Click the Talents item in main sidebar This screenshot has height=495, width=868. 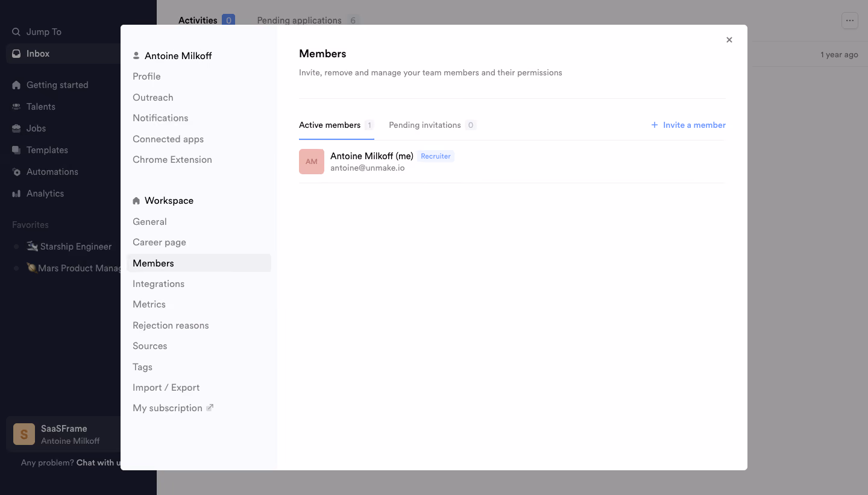click(x=63, y=107)
